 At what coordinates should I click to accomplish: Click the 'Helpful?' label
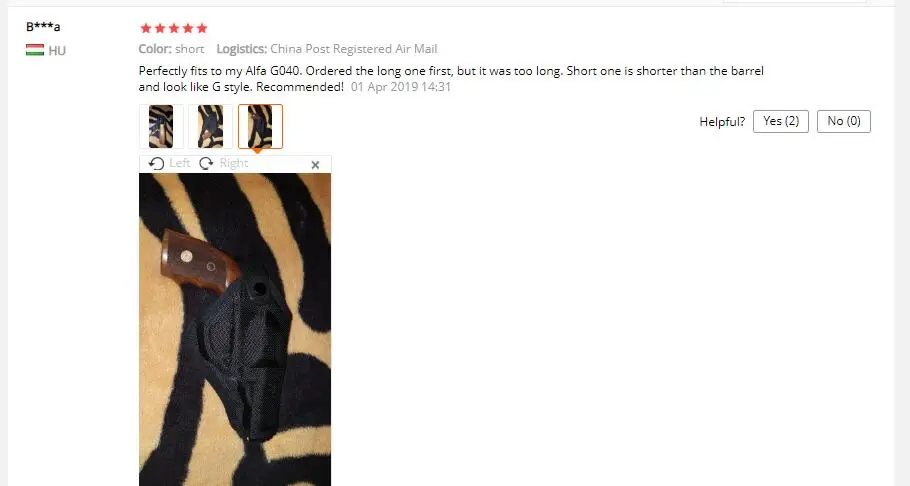[722, 121]
